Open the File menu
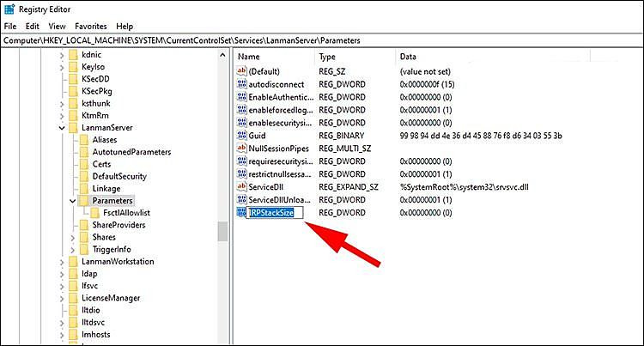The height and width of the screenshot is (346, 644). (10, 27)
